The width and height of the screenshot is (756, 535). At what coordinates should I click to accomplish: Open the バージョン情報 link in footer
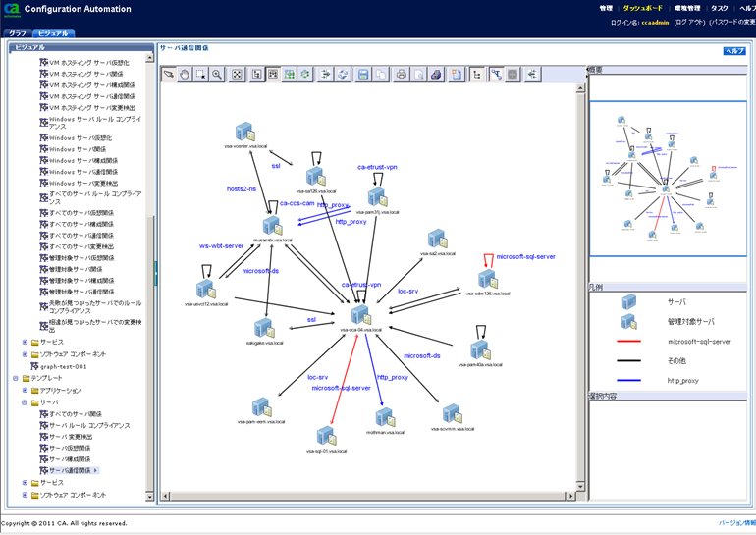pyautogui.click(x=736, y=523)
